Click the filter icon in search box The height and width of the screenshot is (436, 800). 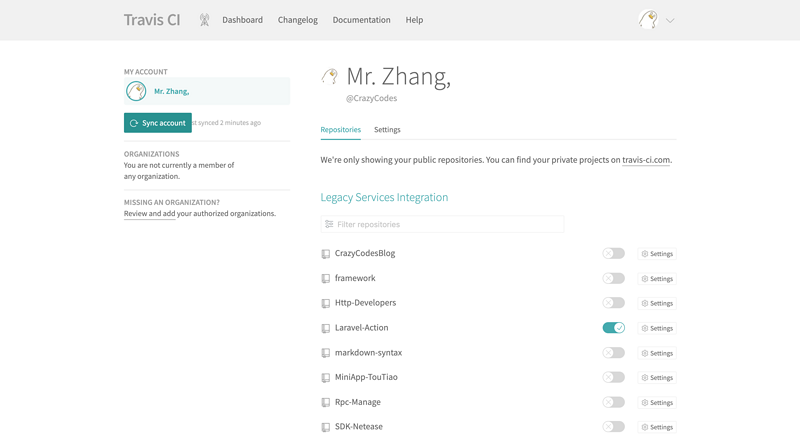tap(329, 224)
